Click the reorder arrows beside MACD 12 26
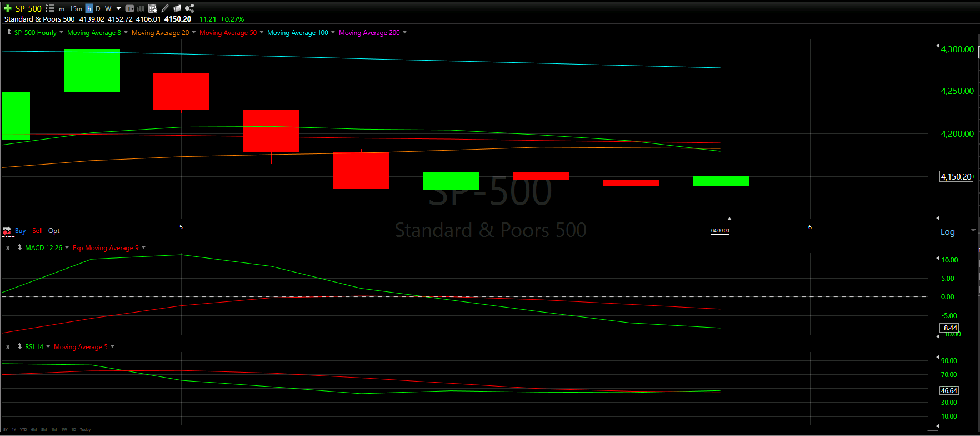 (x=19, y=247)
